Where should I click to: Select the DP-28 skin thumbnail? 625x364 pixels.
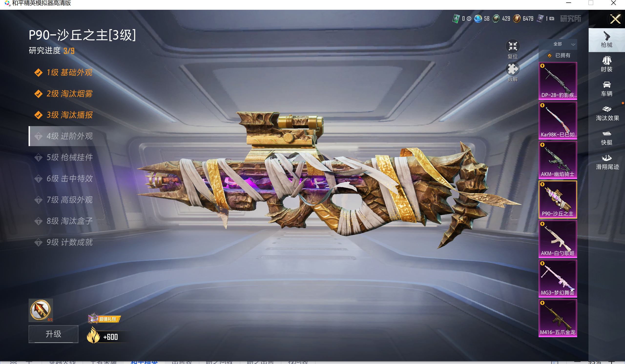click(x=558, y=81)
